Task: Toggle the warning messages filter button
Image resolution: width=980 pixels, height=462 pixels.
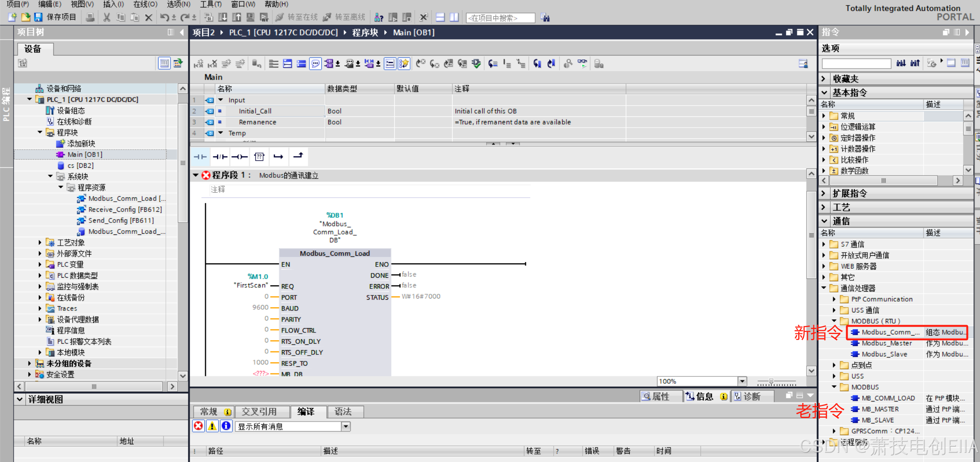Action: (x=212, y=426)
